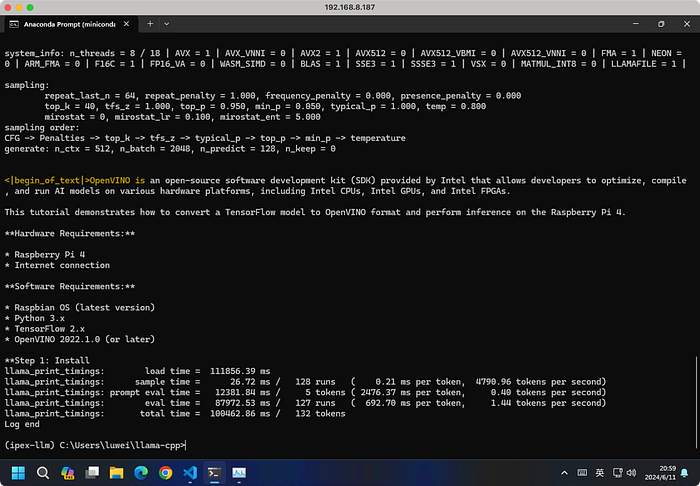The image size is (700, 486).
Task: Add a new terminal tab
Action: (x=150, y=24)
